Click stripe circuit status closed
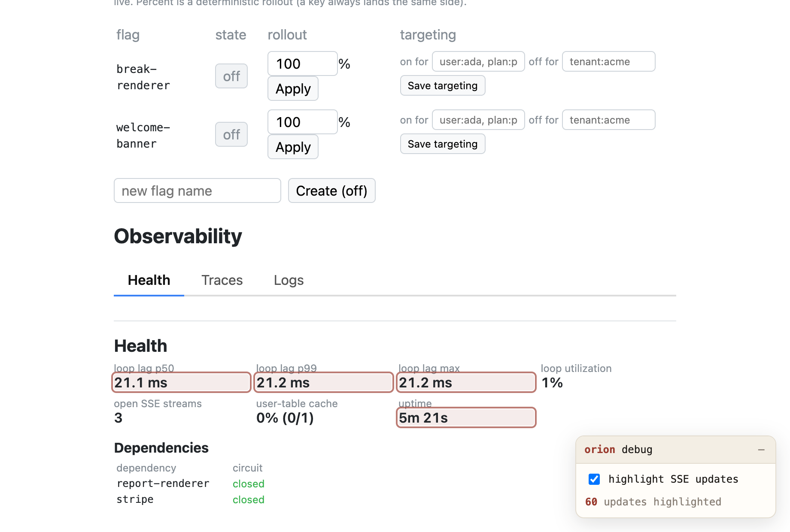 249,499
